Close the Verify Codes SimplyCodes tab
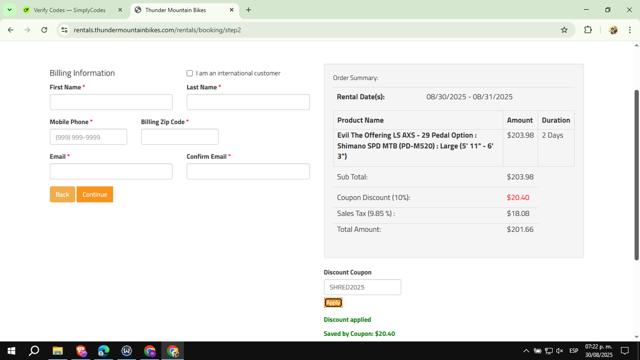Image resolution: width=640 pixels, height=360 pixels. [120, 10]
